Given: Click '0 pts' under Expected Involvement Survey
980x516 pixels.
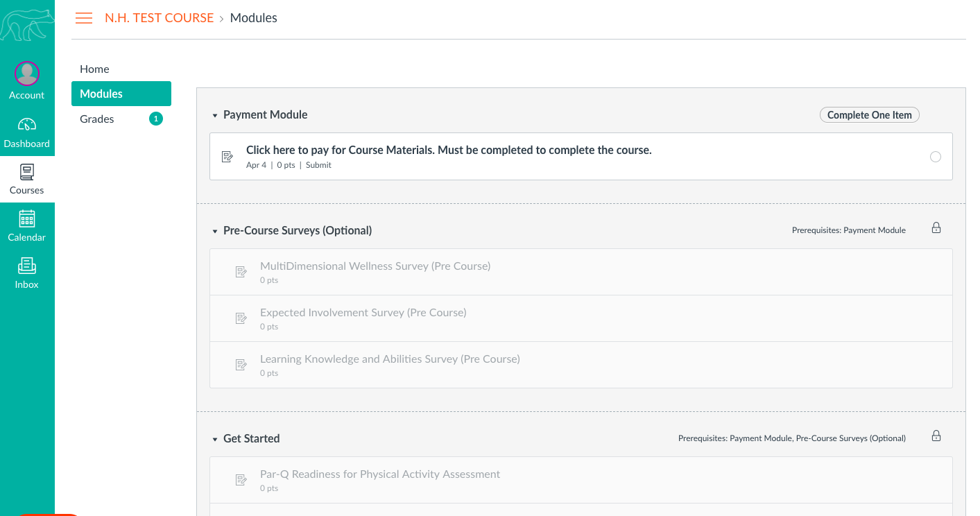Looking at the screenshot, I should pos(269,327).
